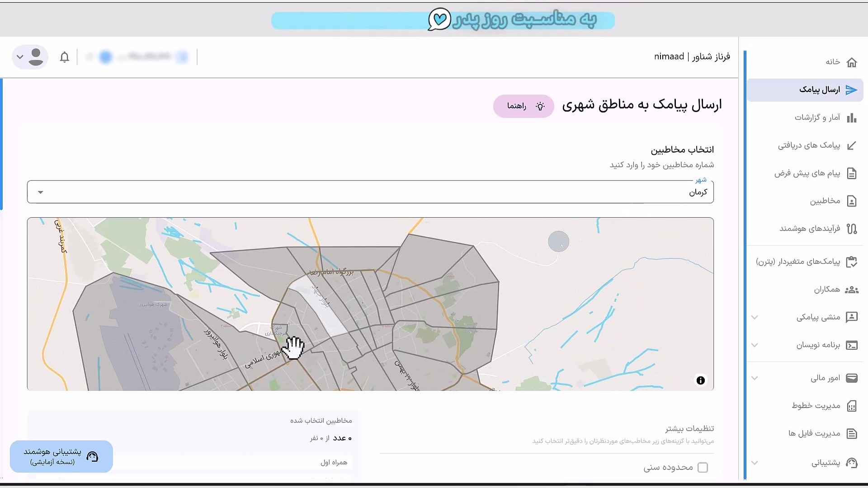Click the home icon in sidebar
Image resolution: width=868 pixels, height=488 pixels.
tap(851, 62)
